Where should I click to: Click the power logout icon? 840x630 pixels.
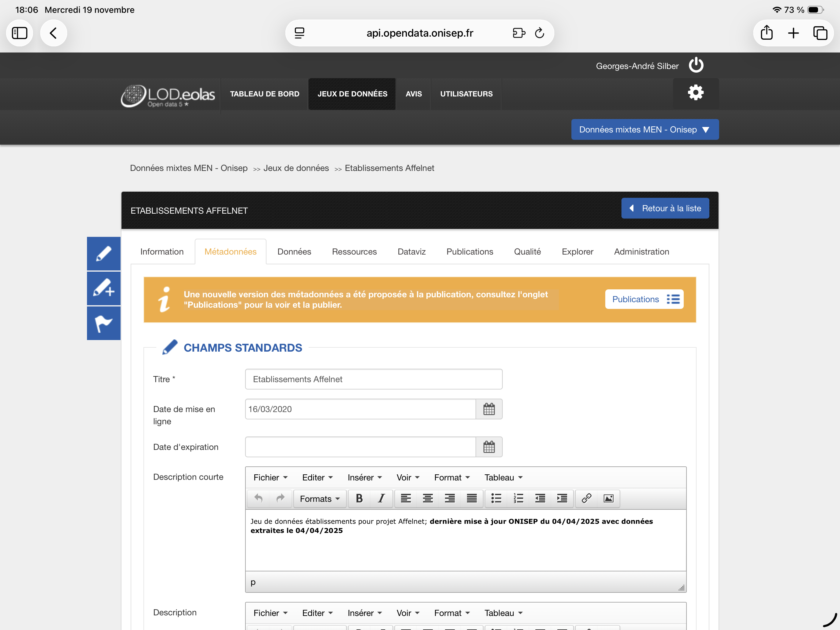(696, 65)
